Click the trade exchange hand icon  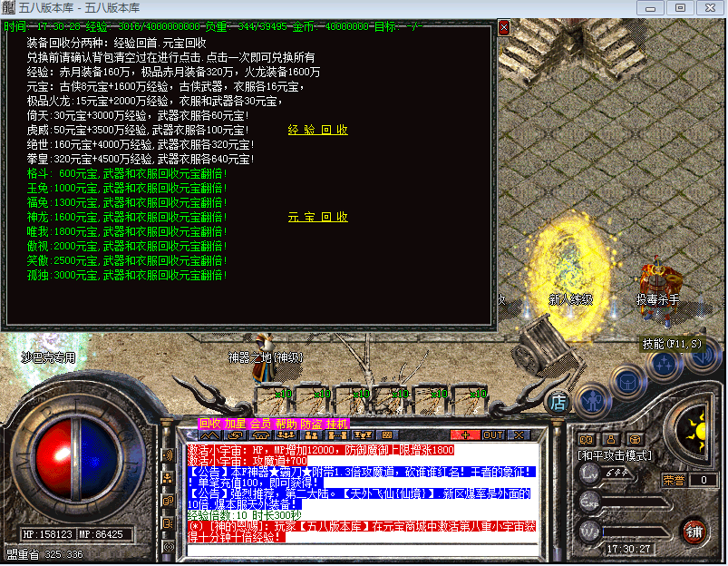coord(236,435)
